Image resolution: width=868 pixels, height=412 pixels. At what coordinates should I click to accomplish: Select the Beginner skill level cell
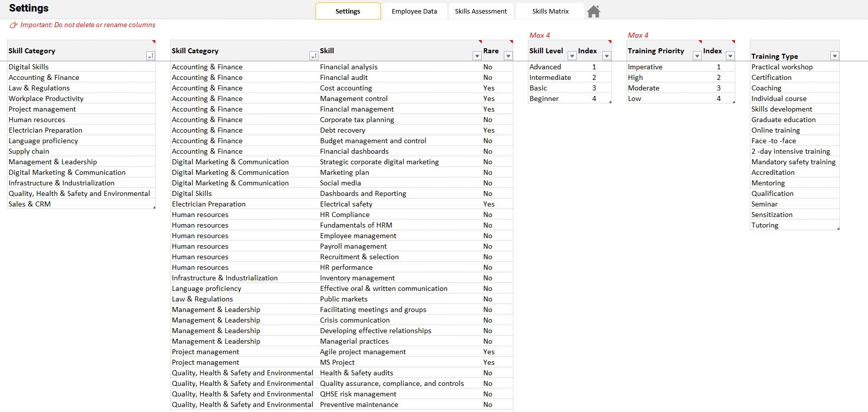[x=552, y=98]
